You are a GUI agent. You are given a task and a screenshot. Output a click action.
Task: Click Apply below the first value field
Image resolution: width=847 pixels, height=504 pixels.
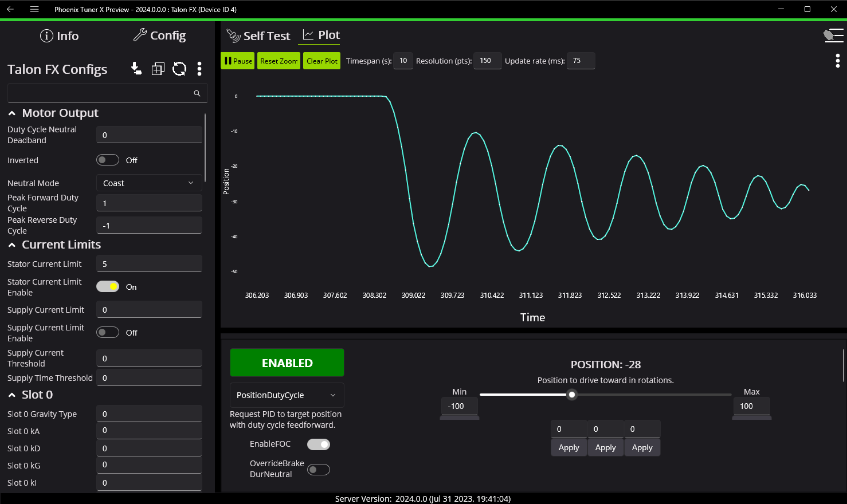coord(569,447)
